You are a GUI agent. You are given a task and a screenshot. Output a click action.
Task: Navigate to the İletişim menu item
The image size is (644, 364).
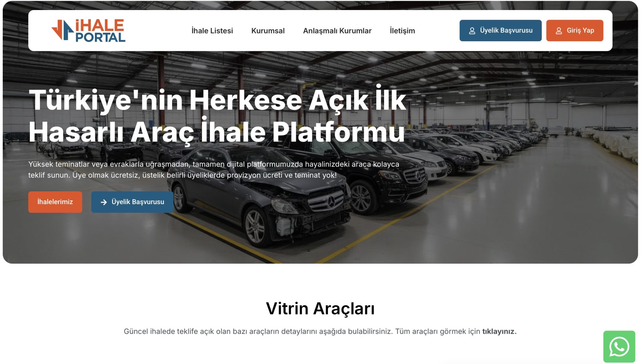pyautogui.click(x=402, y=31)
